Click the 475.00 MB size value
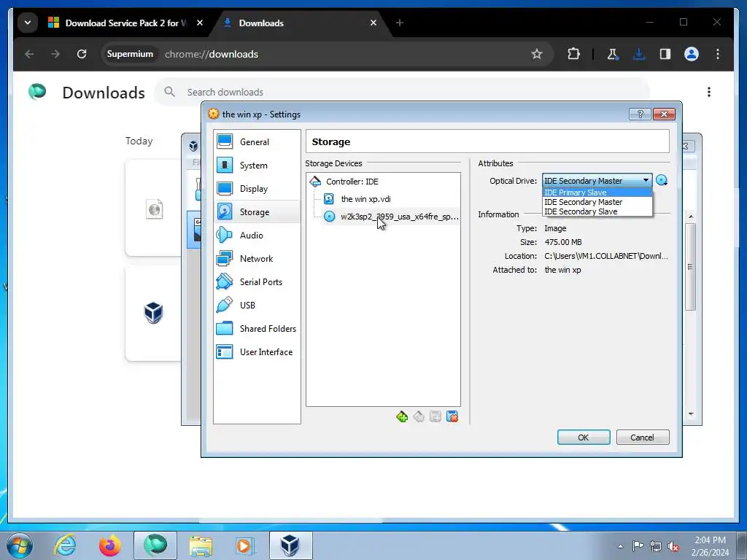Image resolution: width=747 pixels, height=560 pixels. [x=563, y=242]
